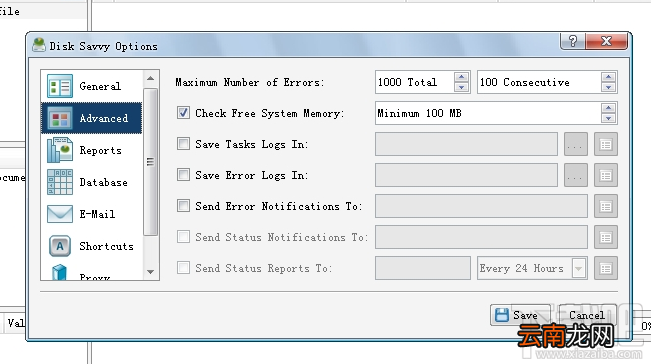Browse folder for Save Tasks Logs
651x364 pixels.
click(x=575, y=144)
